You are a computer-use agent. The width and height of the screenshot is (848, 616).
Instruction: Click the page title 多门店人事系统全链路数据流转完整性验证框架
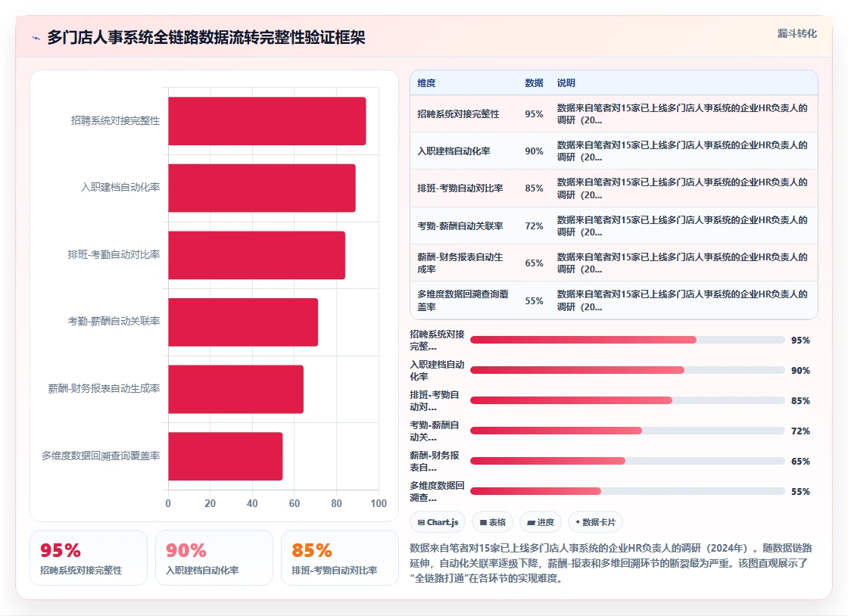coord(206,37)
